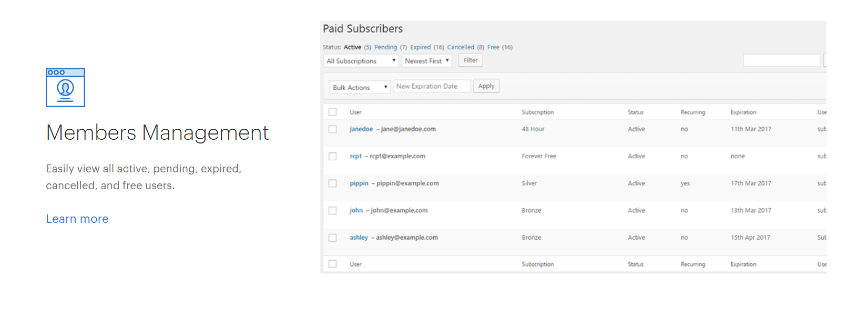Filter by Pending status
Viewport: 868px width, 309px height.
tap(386, 47)
